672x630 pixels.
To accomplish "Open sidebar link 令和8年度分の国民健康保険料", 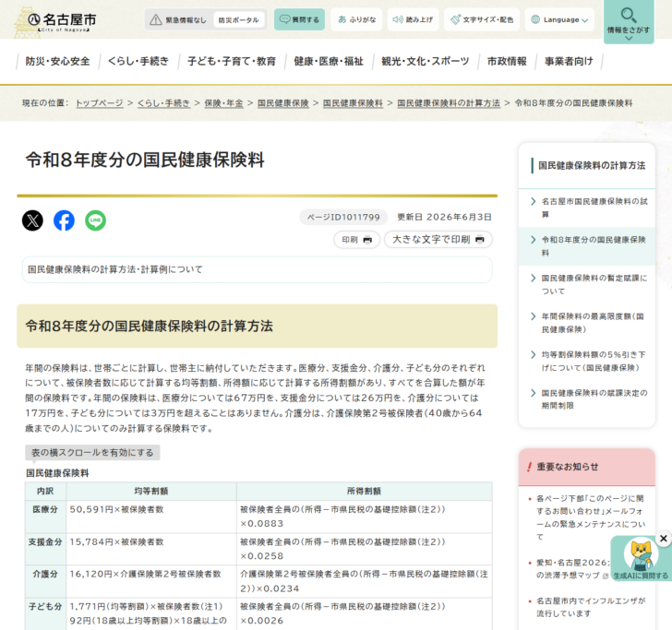I will click(x=587, y=246).
